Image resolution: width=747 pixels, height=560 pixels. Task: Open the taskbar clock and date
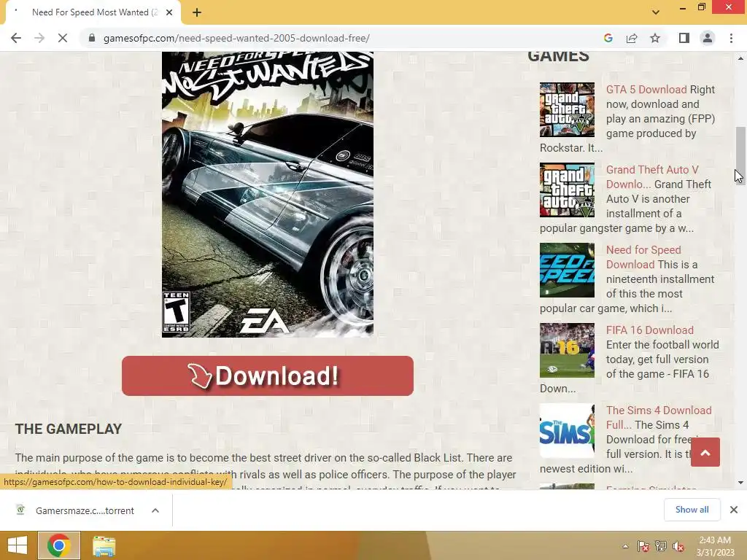[x=715, y=546]
